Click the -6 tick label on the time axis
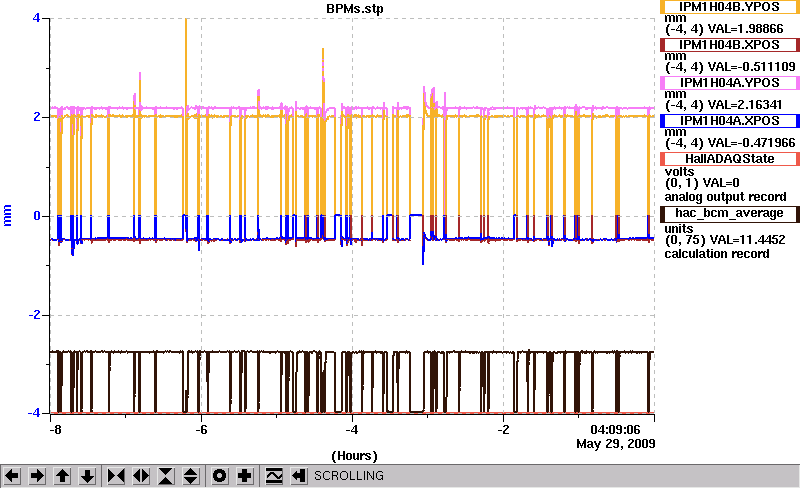This screenshot has width=800, height=488. [x=202, y=430]
